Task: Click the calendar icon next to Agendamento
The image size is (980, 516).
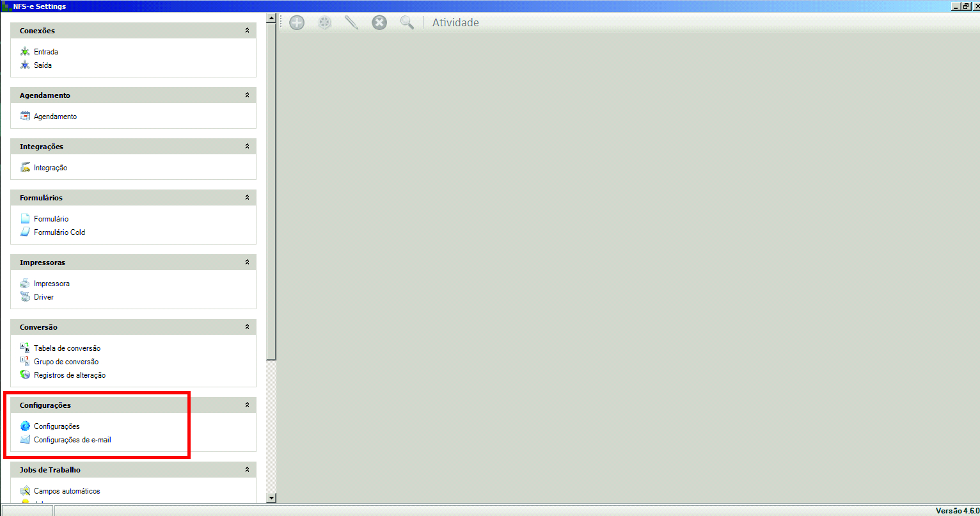Action: coord(25,117)
